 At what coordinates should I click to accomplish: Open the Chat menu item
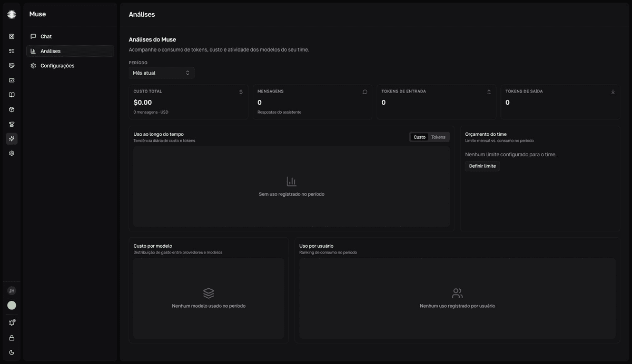[70, 36]
